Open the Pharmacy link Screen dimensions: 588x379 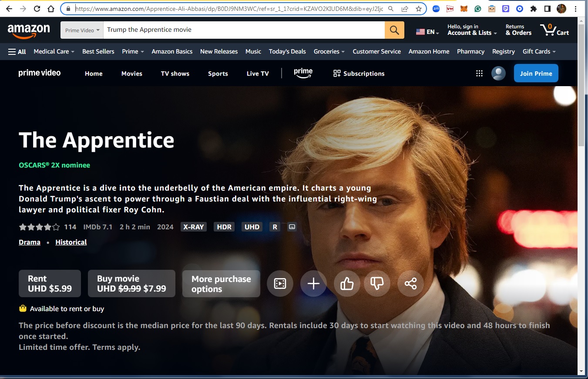[470, 51]
